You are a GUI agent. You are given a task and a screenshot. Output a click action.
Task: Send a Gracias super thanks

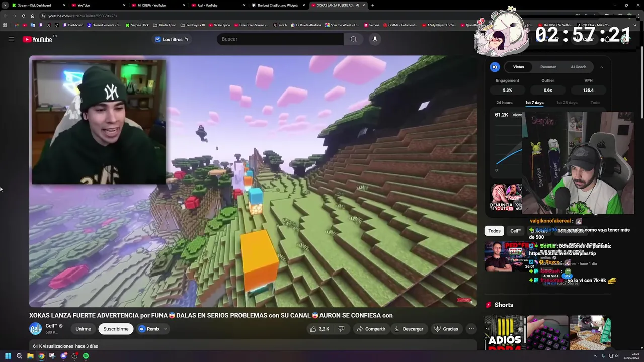(x=446, y=329)
